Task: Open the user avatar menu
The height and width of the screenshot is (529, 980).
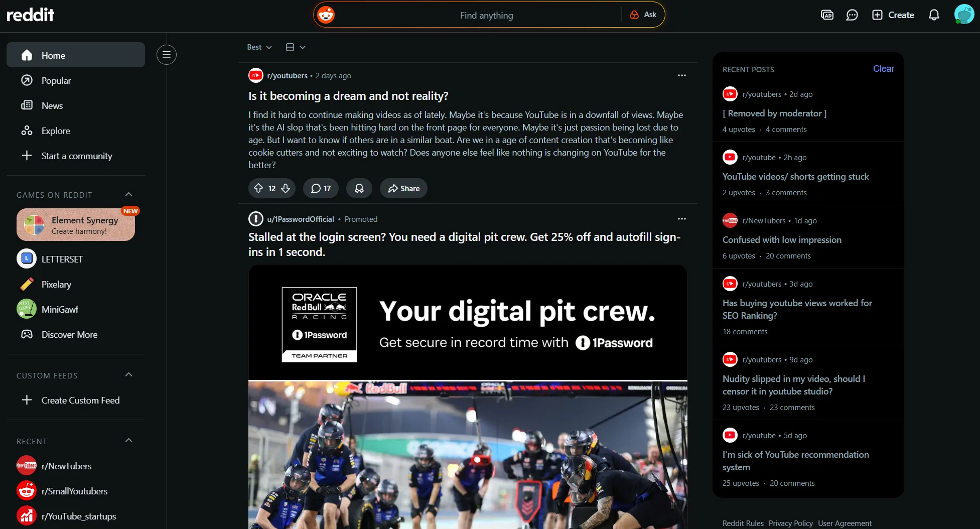Action: [x=964, y=15]
